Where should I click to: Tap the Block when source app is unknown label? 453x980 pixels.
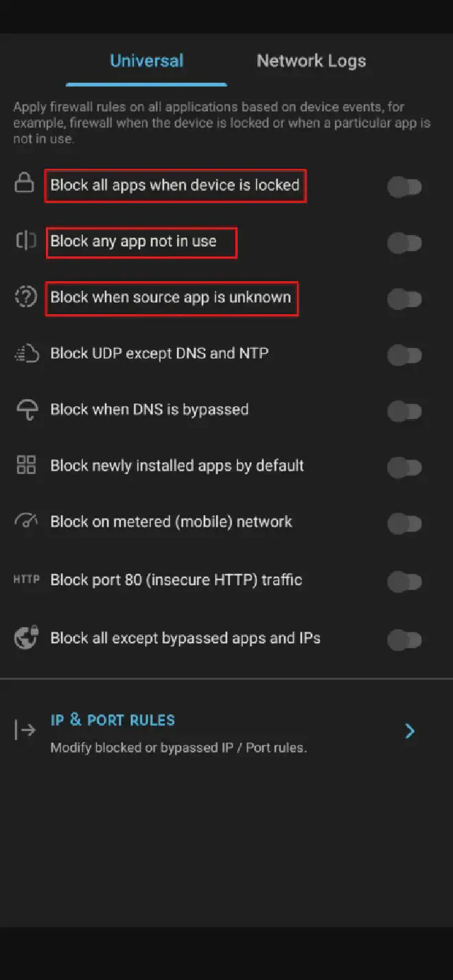point(171,298)
